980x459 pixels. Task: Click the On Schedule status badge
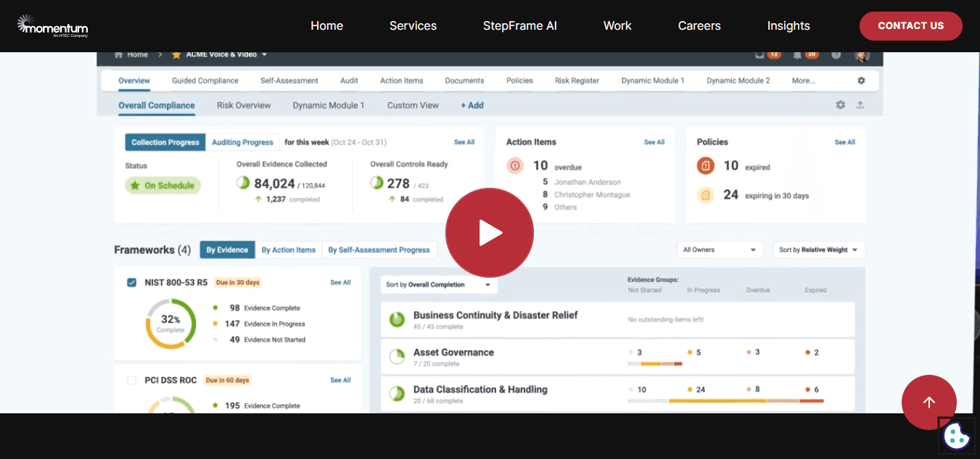click(162, 186)
